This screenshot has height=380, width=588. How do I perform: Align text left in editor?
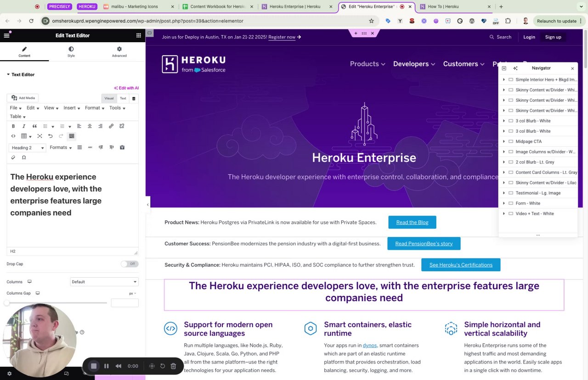pyautogui.click(x=79, y=126)
